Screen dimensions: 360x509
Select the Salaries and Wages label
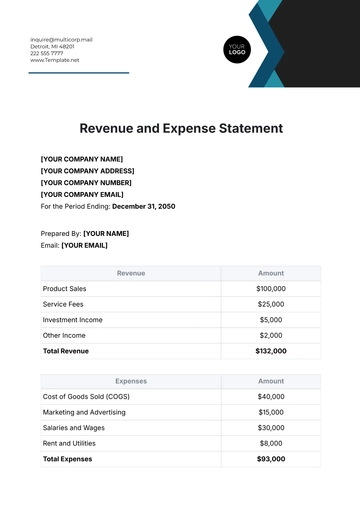[x=74, y=428]
